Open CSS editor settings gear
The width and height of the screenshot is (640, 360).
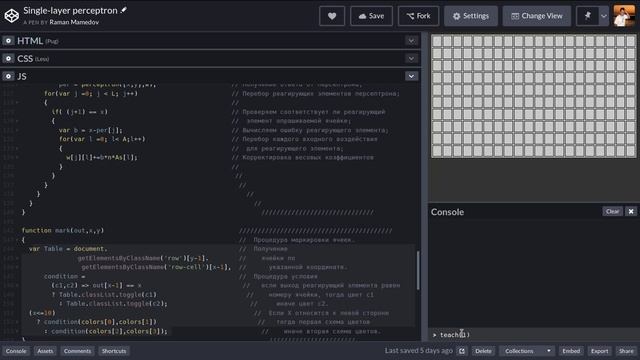pos(8,58)
